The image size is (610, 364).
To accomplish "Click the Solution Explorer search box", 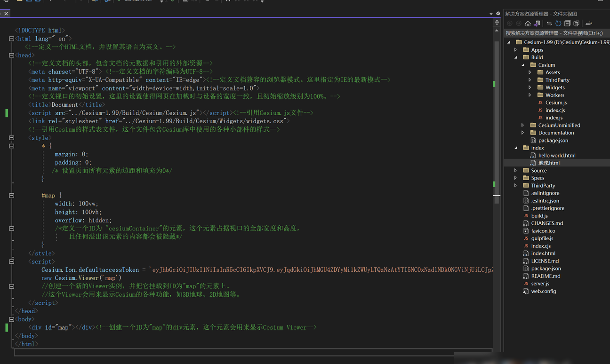I will tap(557, 33).
